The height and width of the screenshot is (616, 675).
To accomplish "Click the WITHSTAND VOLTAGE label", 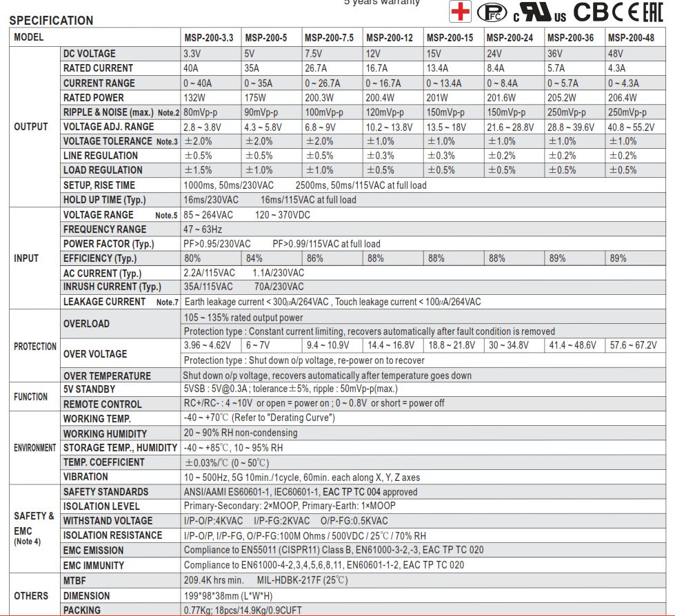I will point(108,521).
